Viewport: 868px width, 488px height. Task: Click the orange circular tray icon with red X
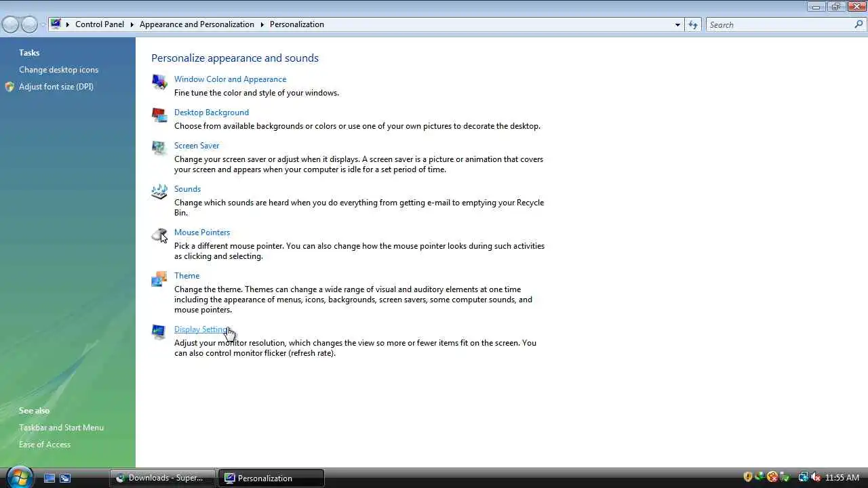(x=772, y=477)
